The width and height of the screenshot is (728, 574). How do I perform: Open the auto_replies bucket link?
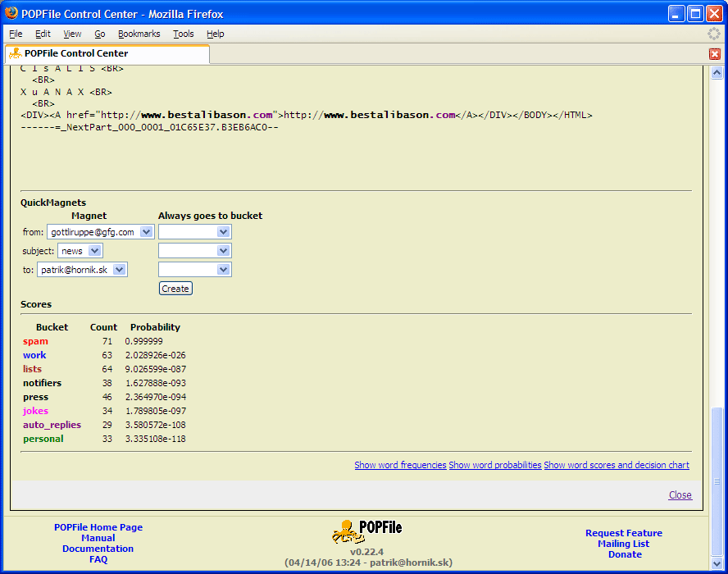(52, 425)
